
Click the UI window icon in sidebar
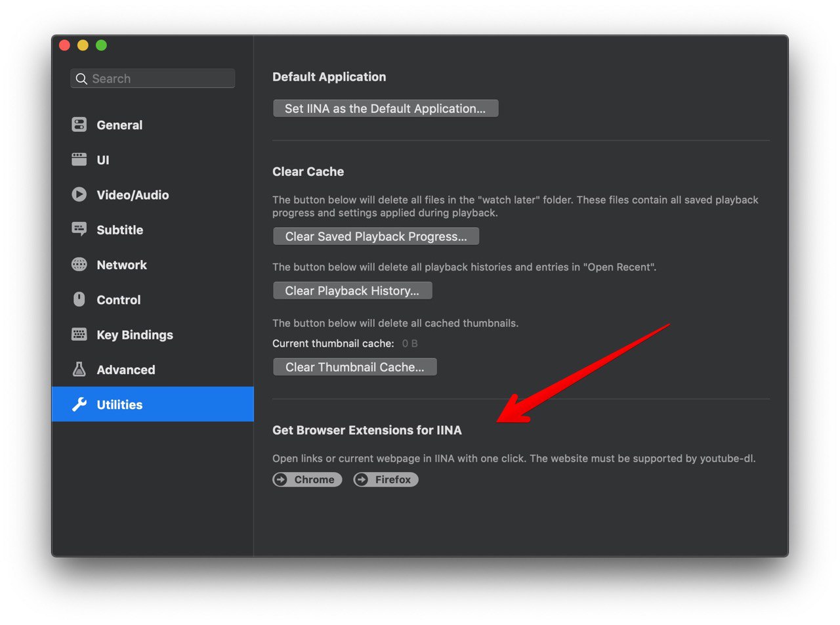[79, 160]
